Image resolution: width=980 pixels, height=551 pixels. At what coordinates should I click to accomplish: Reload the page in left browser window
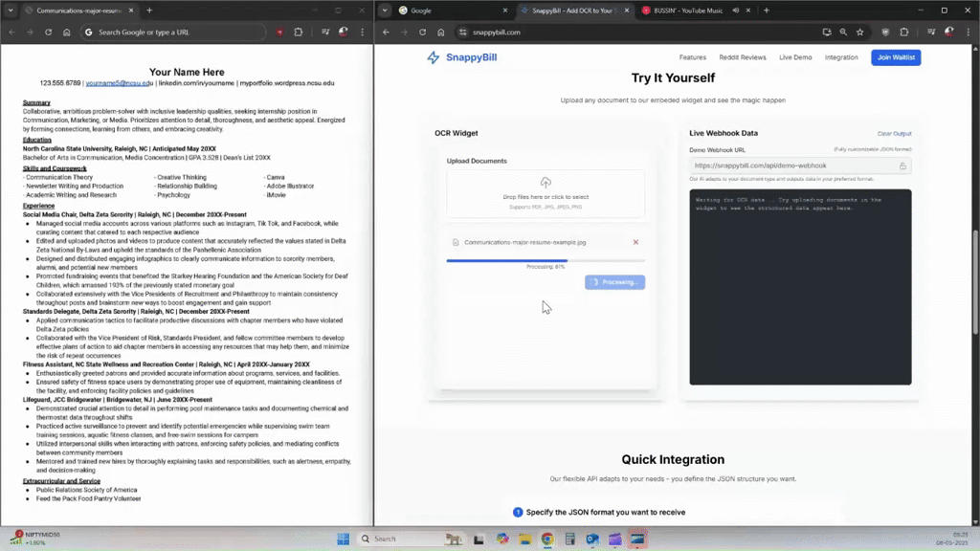coord(48,33)
